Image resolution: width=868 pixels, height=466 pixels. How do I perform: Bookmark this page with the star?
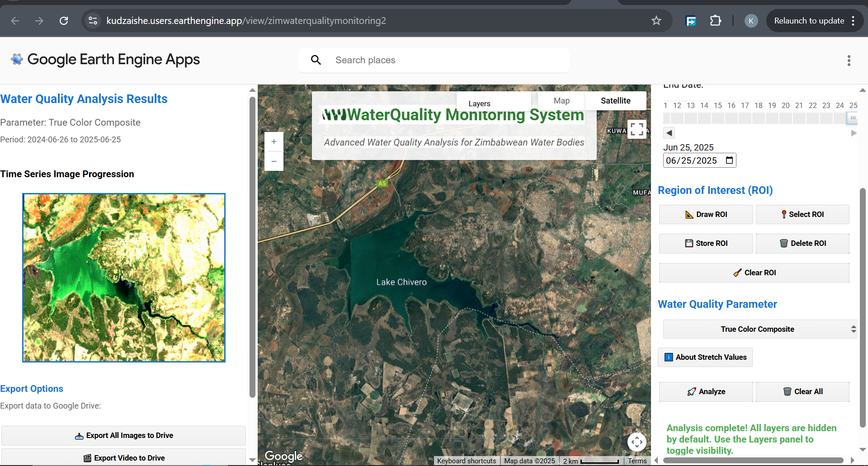pyautogui.click(x=656, y=21)
